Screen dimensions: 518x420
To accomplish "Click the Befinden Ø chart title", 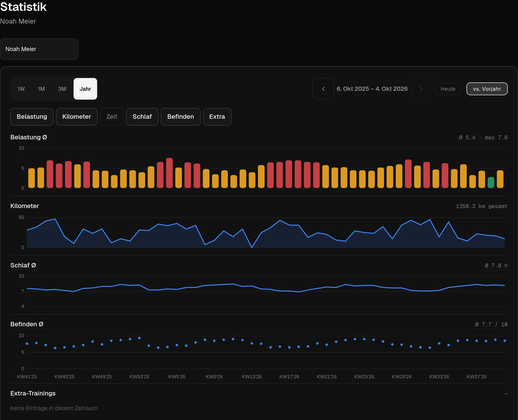I will tap(27, 324).
